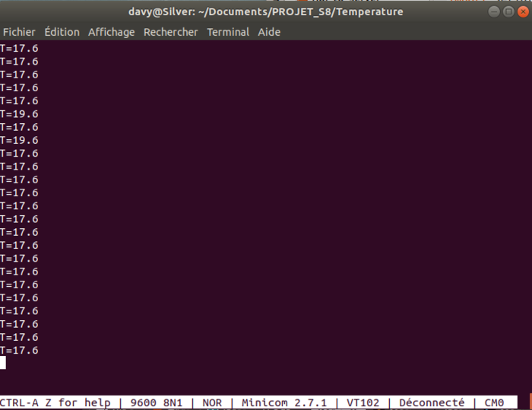Maximize the terminal window

pos(502,11)
